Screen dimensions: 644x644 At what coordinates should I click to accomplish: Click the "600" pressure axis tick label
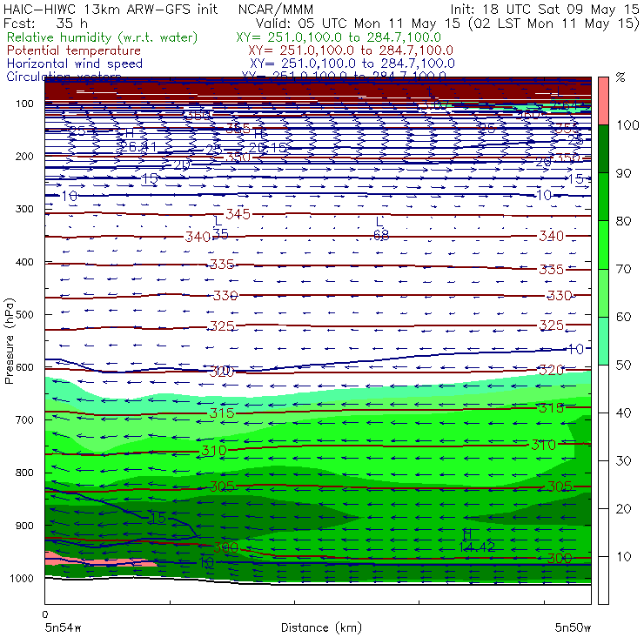point(24,366)
